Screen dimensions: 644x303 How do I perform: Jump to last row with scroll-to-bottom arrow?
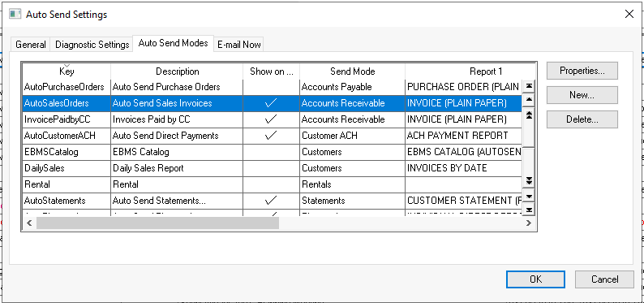(x=529, y=210)
